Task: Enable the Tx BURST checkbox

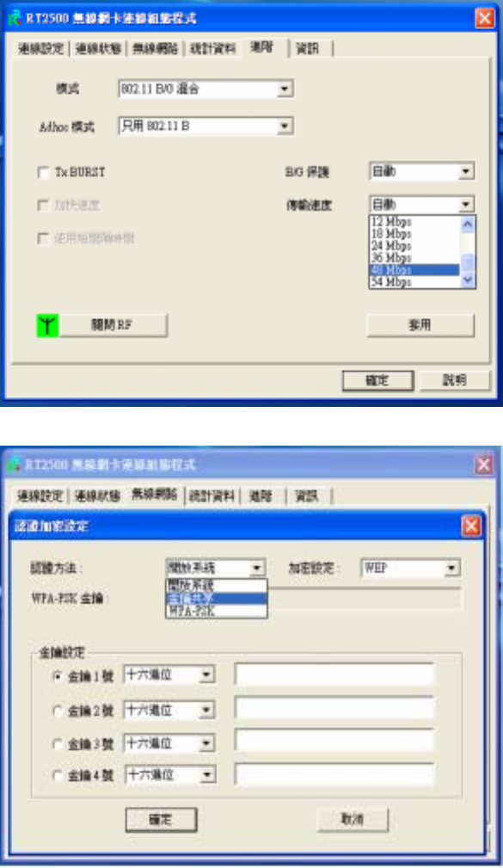Action: tap(43, 173)
